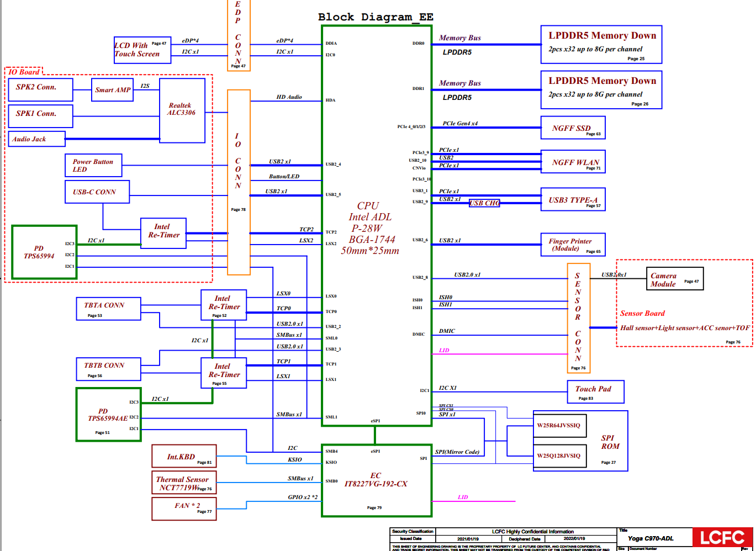
Task: Click the Button/LED signal label
Action: click(x=284, y=177)
